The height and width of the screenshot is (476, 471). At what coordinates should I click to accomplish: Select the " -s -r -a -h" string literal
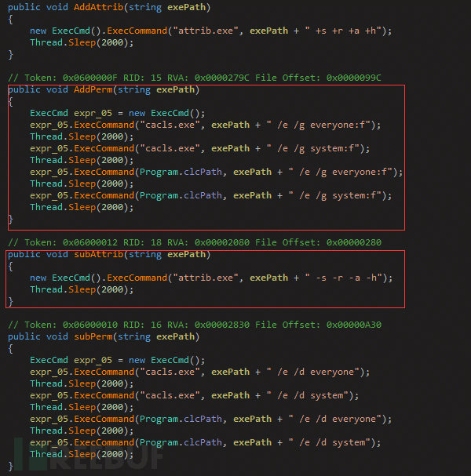tap(344, 278)
